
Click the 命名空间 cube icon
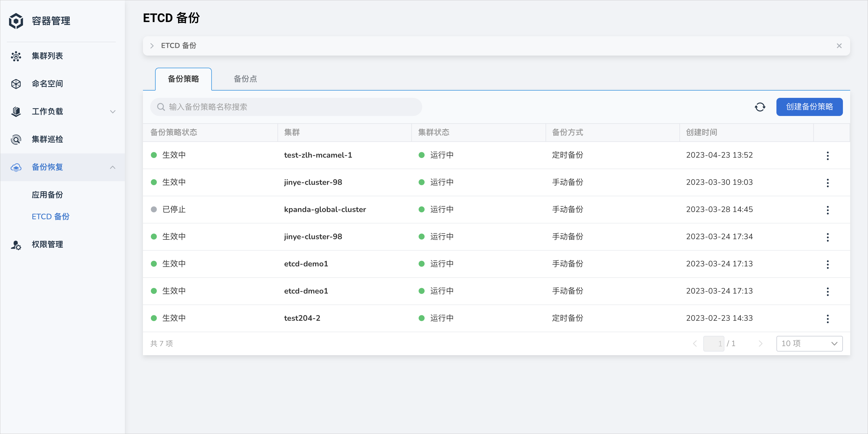[16, 84]
